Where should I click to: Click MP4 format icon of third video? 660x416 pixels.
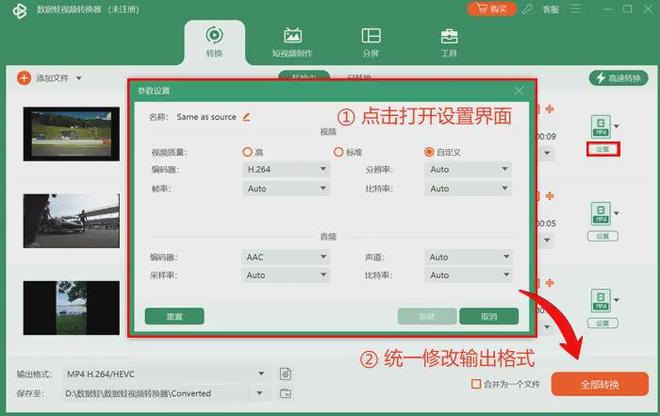(601, 300)
